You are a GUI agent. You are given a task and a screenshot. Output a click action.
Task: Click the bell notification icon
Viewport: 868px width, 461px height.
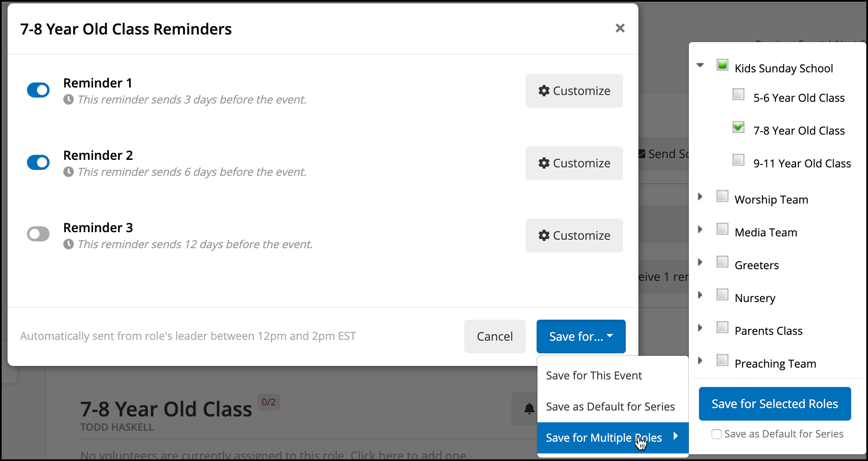point(529,408)
